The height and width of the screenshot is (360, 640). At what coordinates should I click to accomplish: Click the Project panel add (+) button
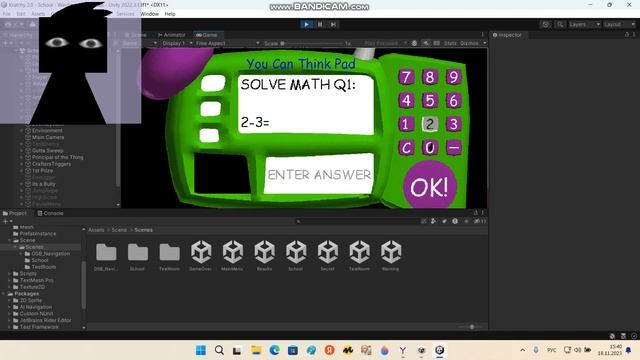point(5,221)
